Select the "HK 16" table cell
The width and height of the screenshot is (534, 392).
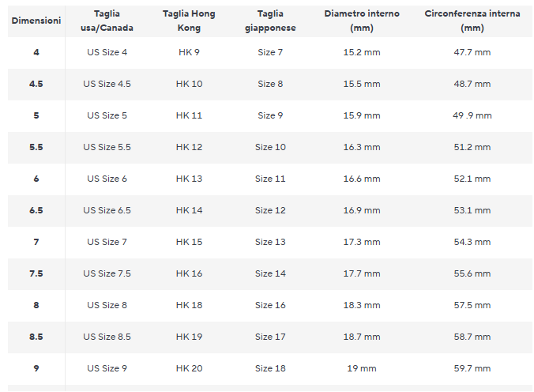tap(189, 273)
